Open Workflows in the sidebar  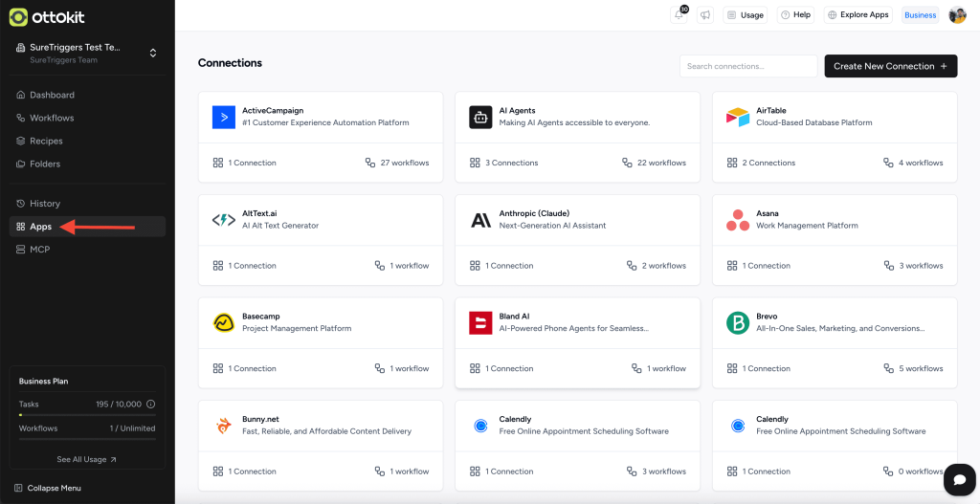pyautogui.click(x=51, y=118)
